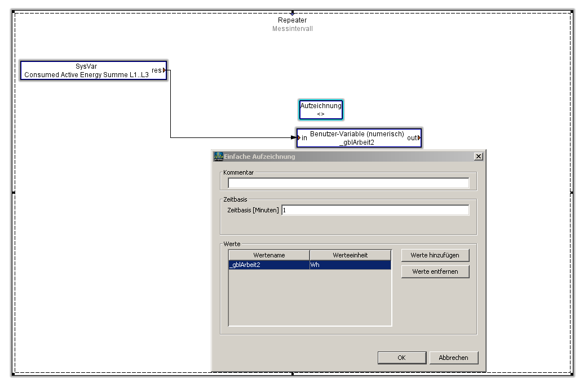Sort by the Wertename column header

click(269, 255)
